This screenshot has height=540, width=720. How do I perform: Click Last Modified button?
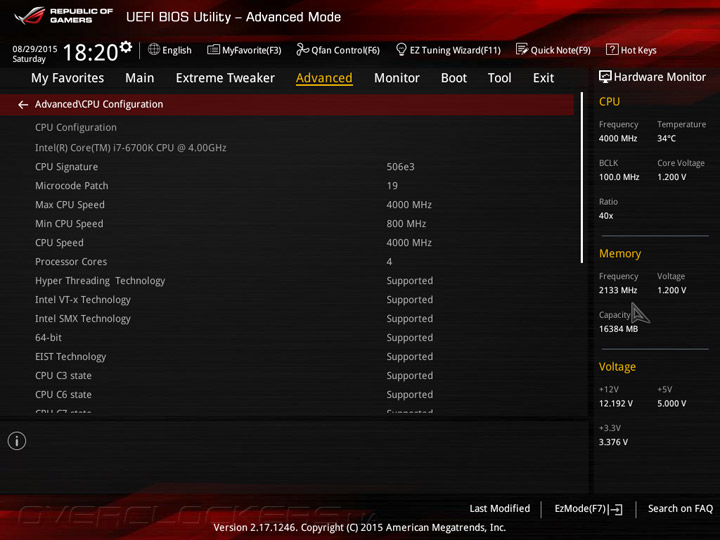[500, 509]
